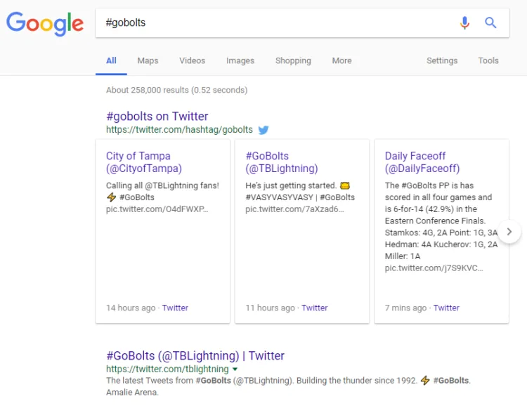Viewport: 527px width, 420px height.
Task: Click the '7 mins ago' timestamp
Action: (x=405, y=308)
